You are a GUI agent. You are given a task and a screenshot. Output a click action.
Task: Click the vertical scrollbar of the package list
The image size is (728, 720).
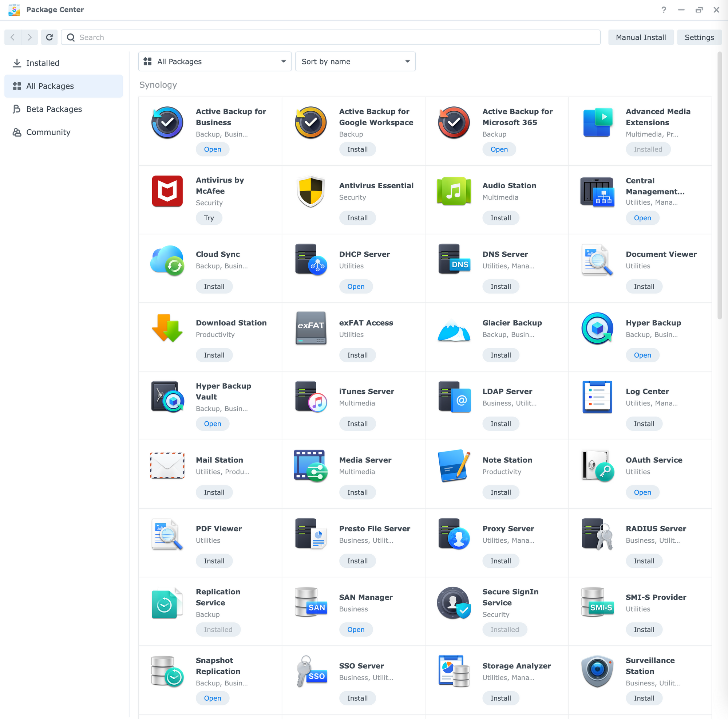tap(719, 186)
